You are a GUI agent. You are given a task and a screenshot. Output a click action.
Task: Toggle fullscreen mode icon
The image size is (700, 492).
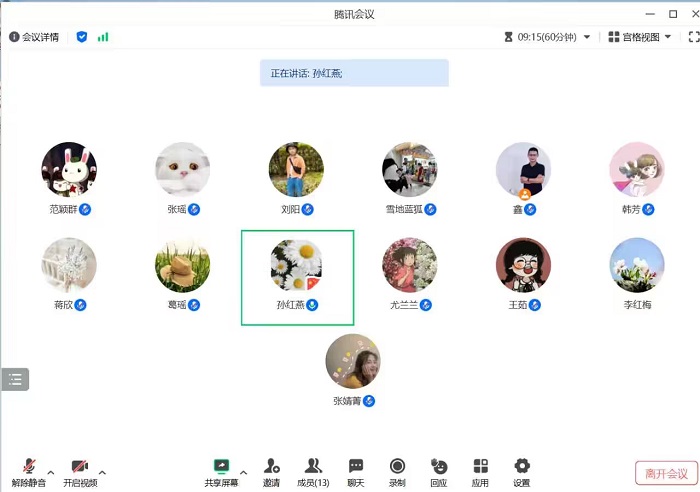(693, 37)
